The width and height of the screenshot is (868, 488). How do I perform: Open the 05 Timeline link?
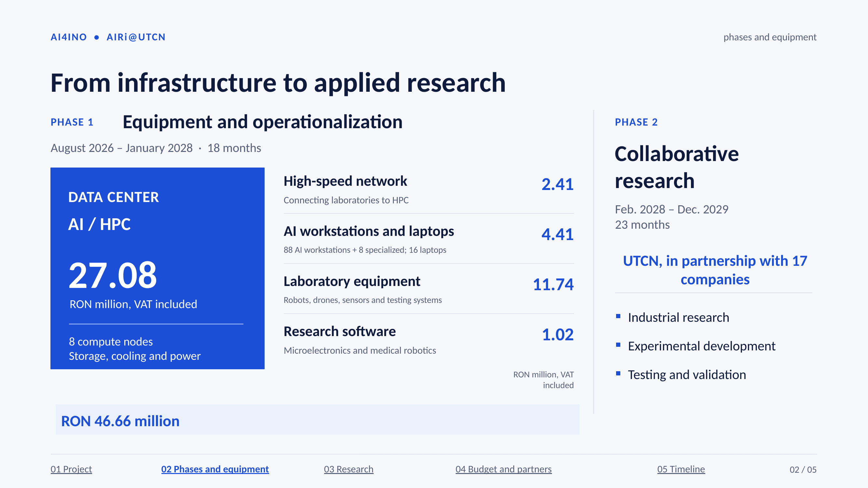click(681, 469)
